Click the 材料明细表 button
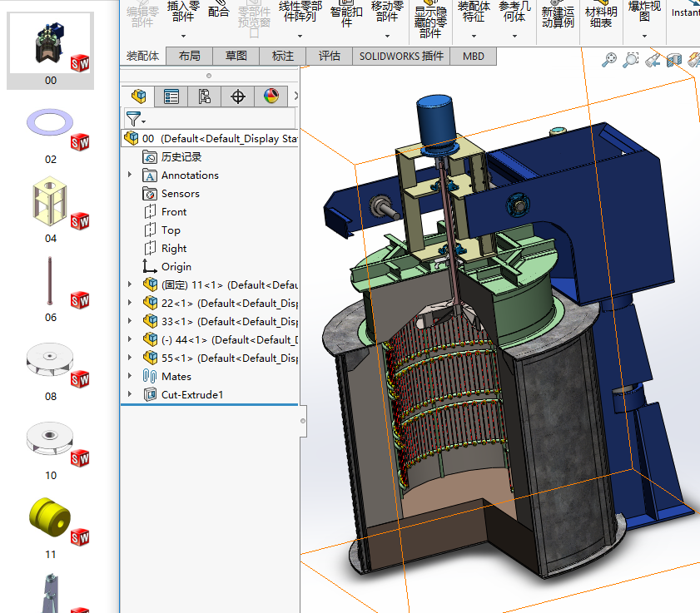700x613 pixels. click(601, 17)
